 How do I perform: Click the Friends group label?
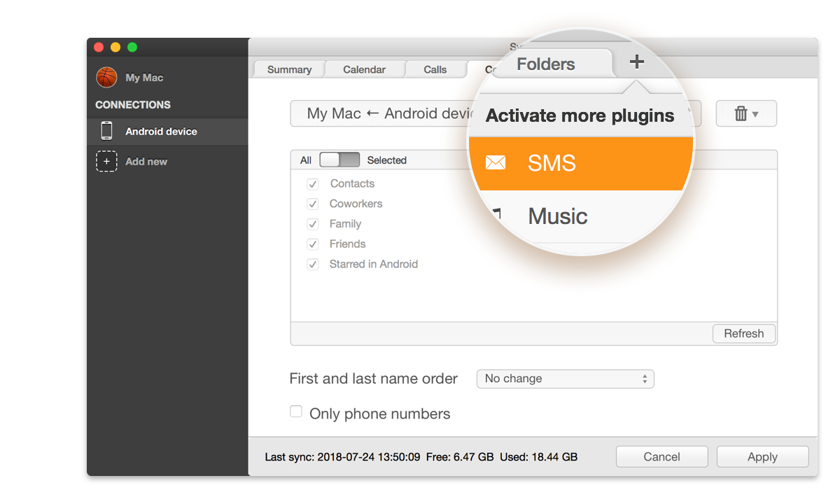[x=347, y=244]
